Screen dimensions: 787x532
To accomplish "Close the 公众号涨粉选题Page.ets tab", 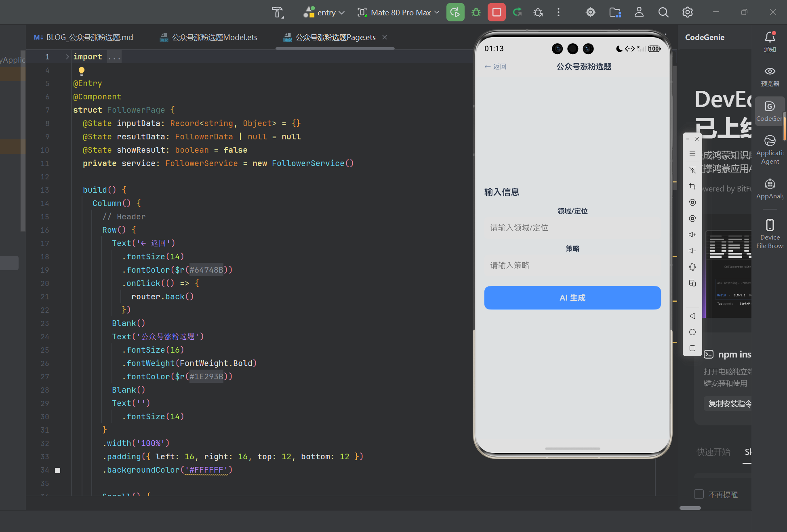I will [385, 37].
